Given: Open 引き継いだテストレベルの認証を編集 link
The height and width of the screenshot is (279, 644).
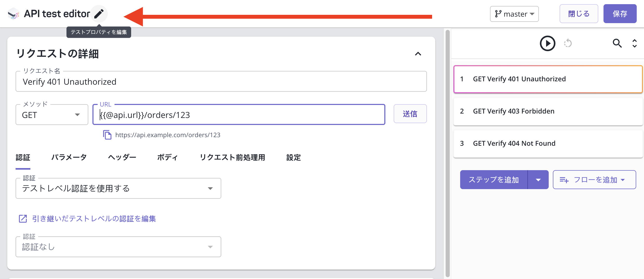Looking at the screenshot, I should coord(94,219).
